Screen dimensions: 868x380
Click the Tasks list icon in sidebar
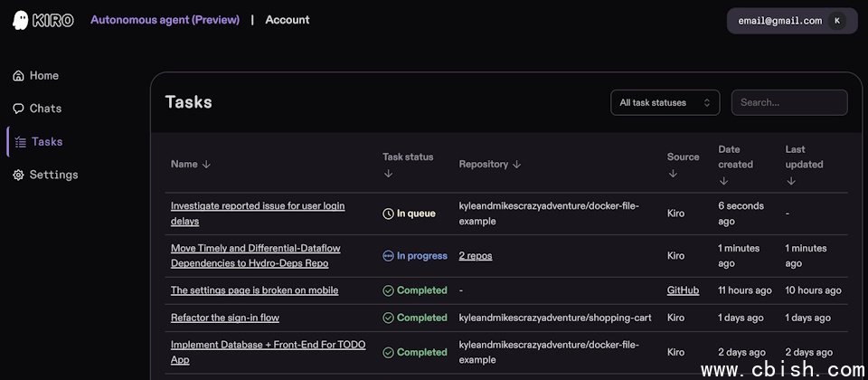click(20, 142)
